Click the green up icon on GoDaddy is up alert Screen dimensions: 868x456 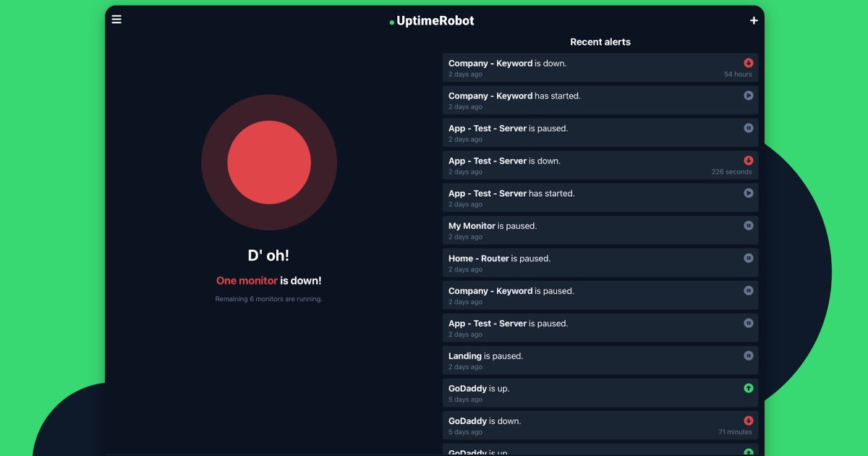pos(749,388)
